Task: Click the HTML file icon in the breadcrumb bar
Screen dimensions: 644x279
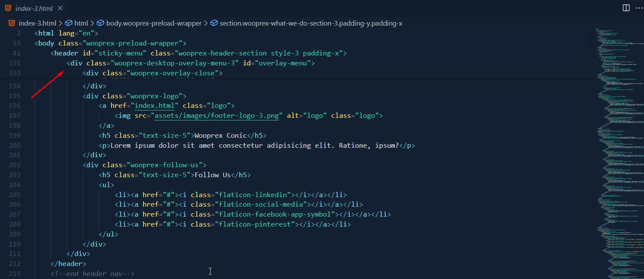Action: 12,23
